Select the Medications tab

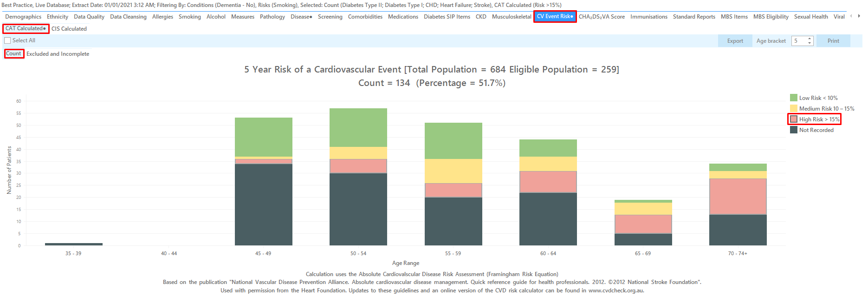click(x=403, y=17)
